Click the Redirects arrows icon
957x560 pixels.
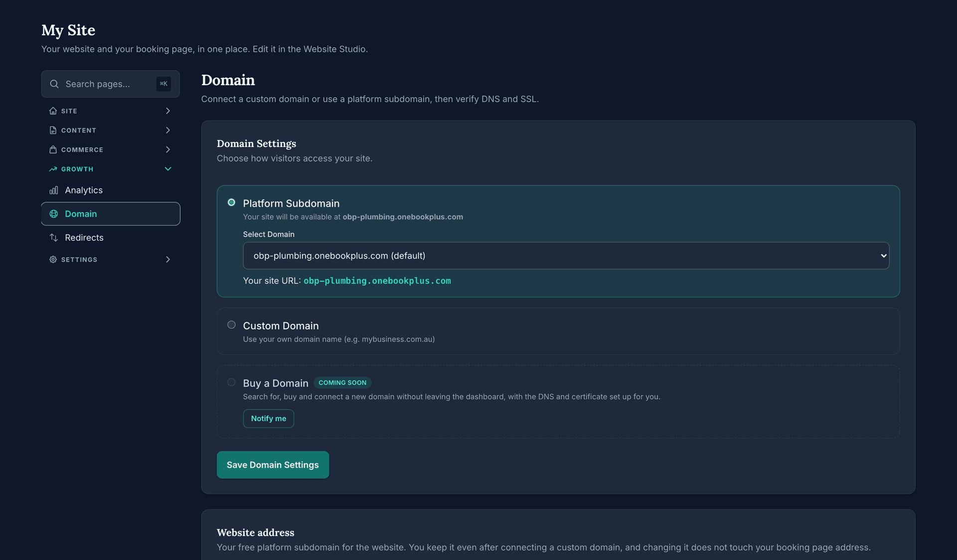click(54, 238)
